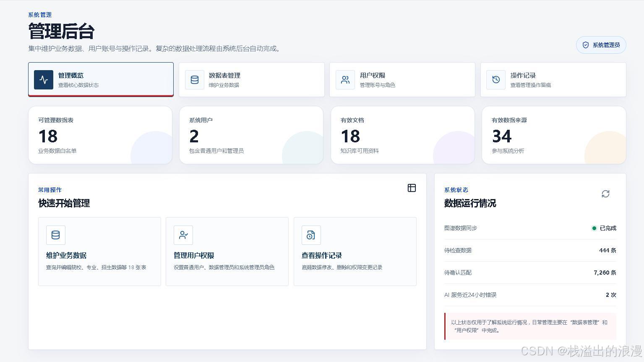Click the 管理后台 page heading
This screenshot has height=362, width=644.
click(61, 31)
